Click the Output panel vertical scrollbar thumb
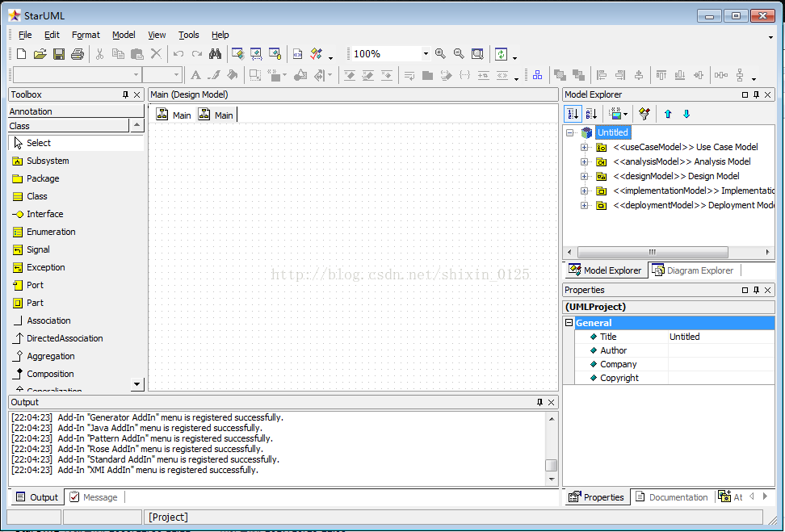This screenshot has height=532, width=785. pos(552,466)
